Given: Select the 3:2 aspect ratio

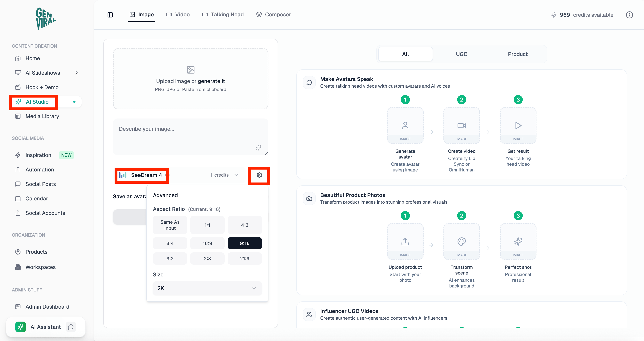Looking at the screenshot, I should point(170,259).
